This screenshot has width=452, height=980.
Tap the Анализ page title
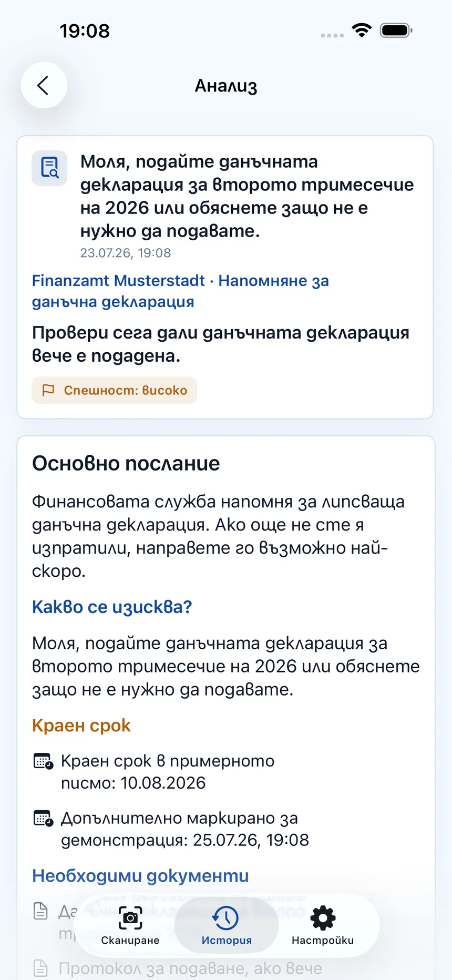pyautogui.click(x=226, y=86)
